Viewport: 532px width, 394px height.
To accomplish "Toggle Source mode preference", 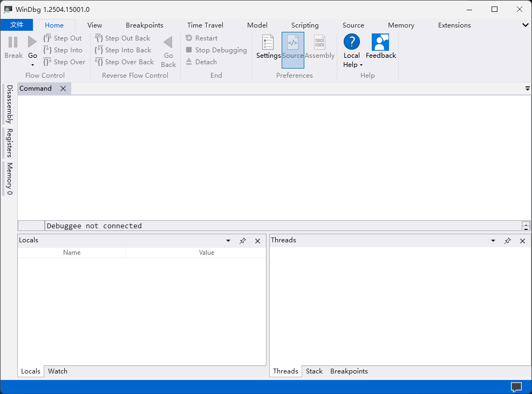I will click(293, 50).
